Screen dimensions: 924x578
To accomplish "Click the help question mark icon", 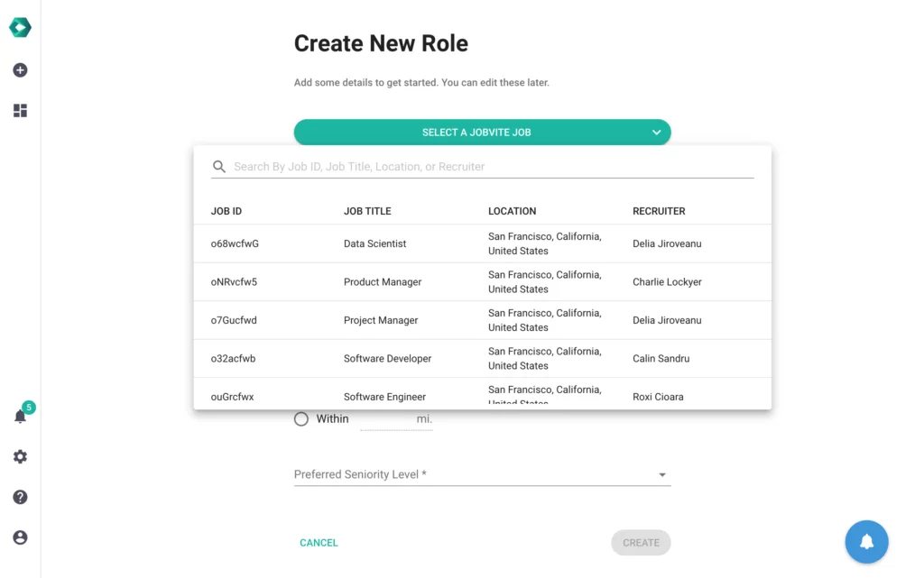I will 20,497.
